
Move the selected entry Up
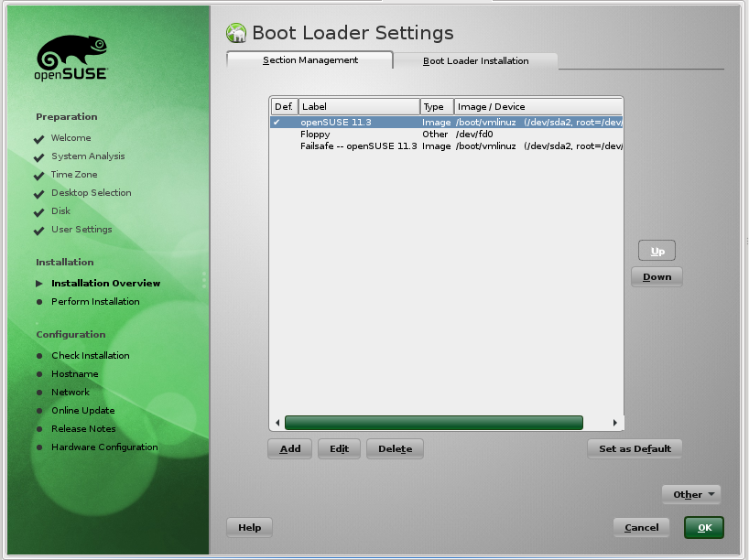click(x=657, y=251)
